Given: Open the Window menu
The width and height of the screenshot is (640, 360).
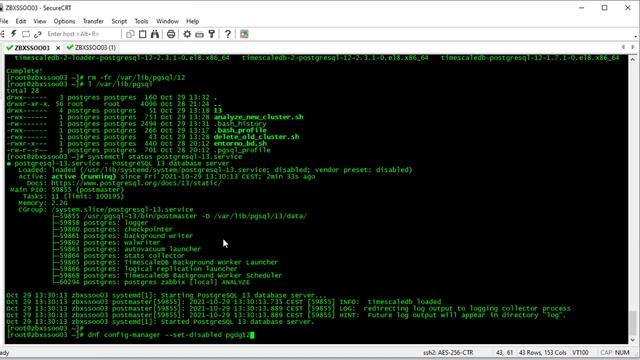Looking at the screenshot, I should coord(167,21).
